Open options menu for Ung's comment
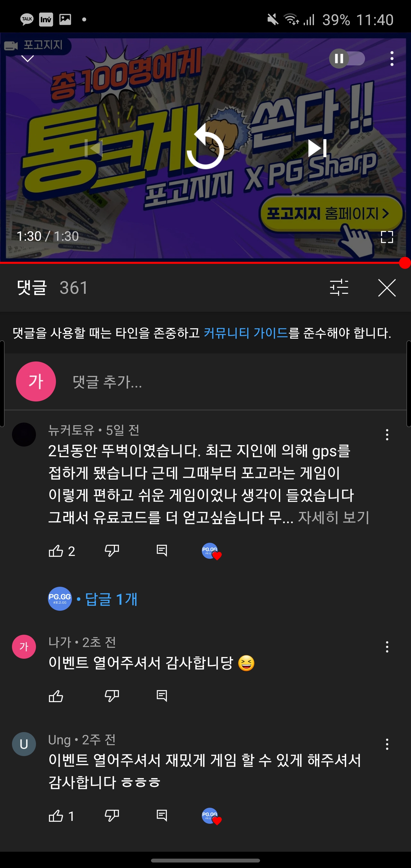 pos(387,744)
